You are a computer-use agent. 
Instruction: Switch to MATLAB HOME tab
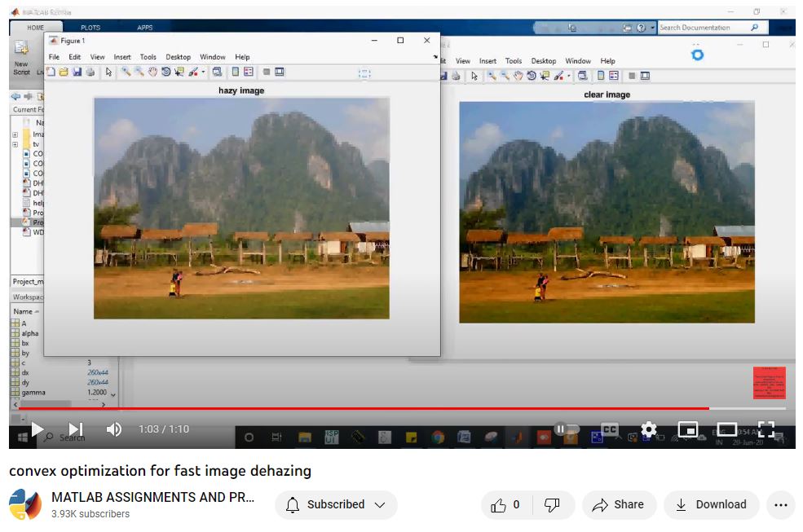(x=36, y=27)
